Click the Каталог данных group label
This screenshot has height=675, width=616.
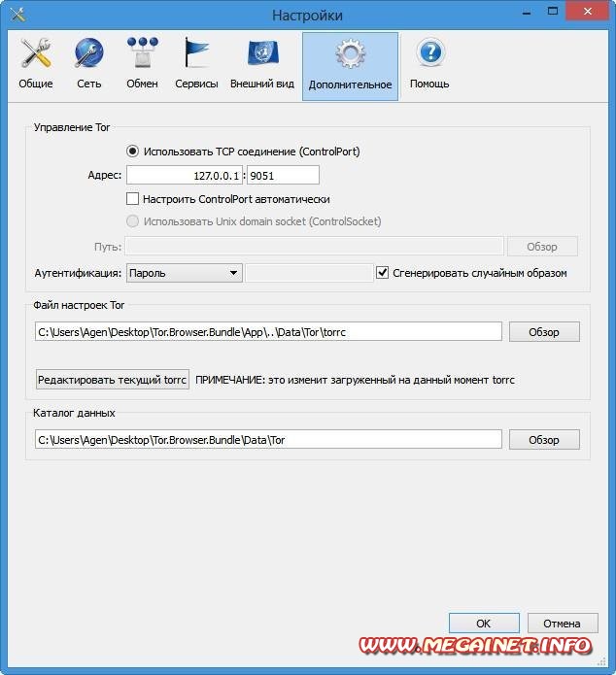click(74, 413)
